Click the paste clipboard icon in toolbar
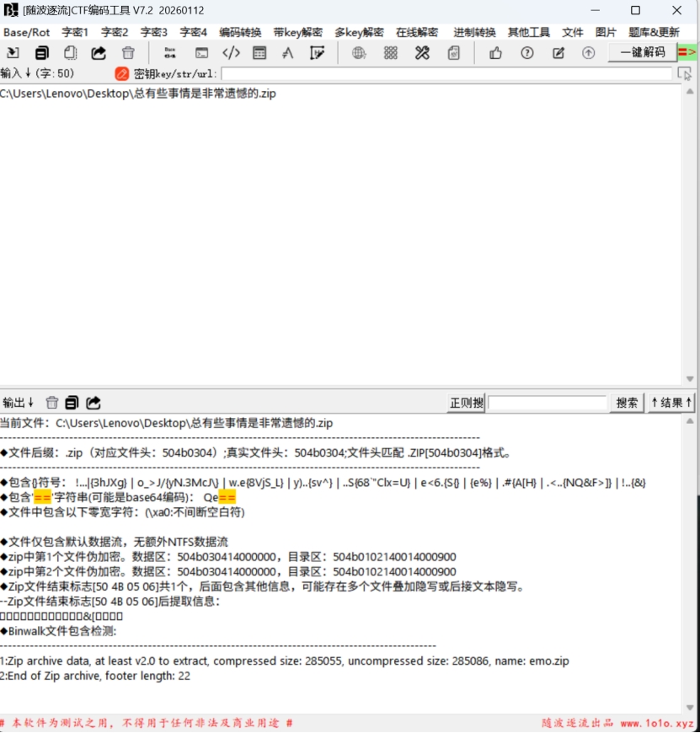This screenshot has height=733, width=700. (71, 53)
